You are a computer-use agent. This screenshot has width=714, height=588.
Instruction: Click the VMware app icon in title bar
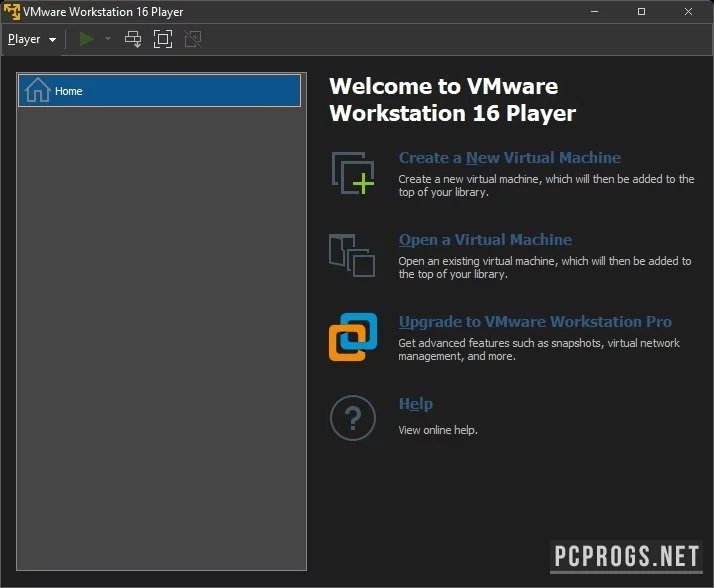[x=12, y=11]
